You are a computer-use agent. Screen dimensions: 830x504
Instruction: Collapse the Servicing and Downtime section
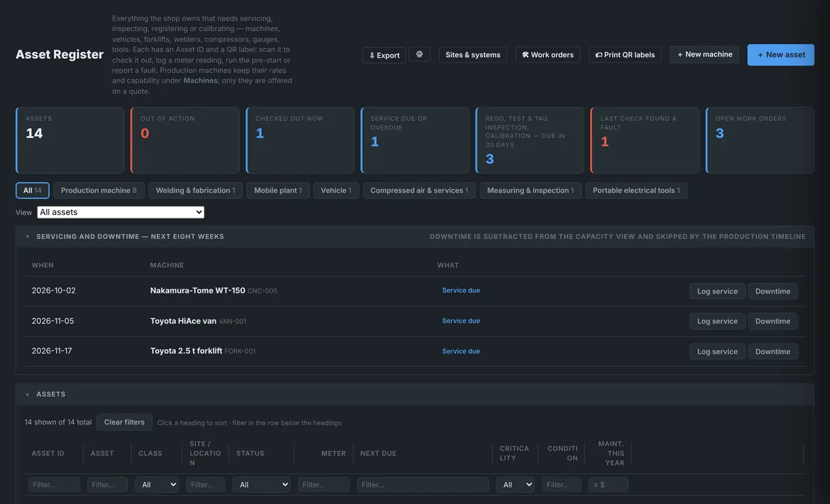pos(27,237)
